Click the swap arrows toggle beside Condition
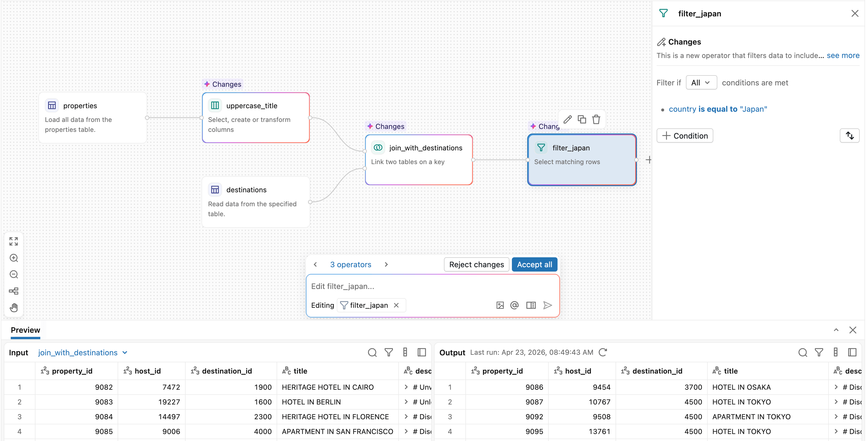 (849, 136)
